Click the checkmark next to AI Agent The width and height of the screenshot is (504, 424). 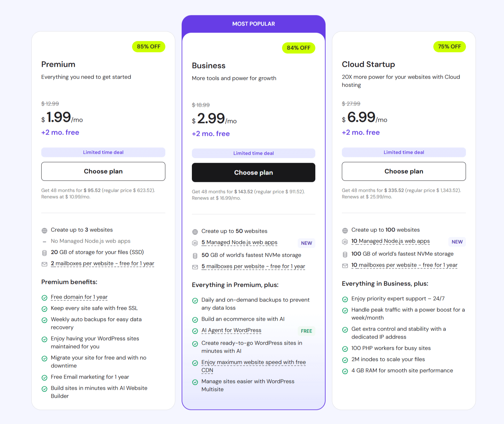[x=195, y=331]
